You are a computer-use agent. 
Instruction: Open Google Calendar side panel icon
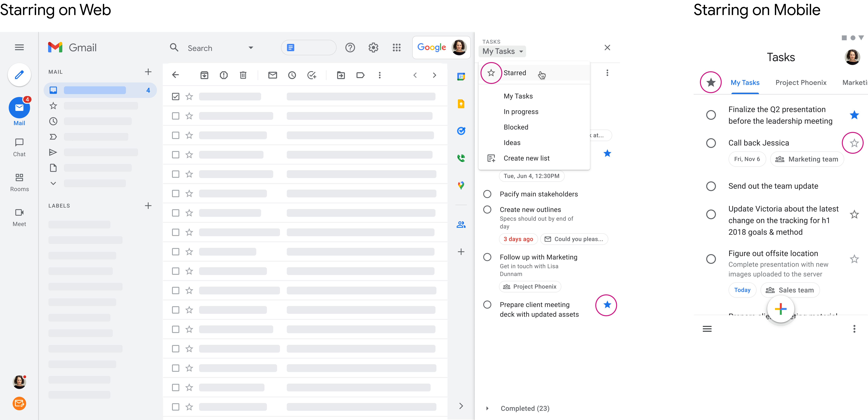click(461, 77)
